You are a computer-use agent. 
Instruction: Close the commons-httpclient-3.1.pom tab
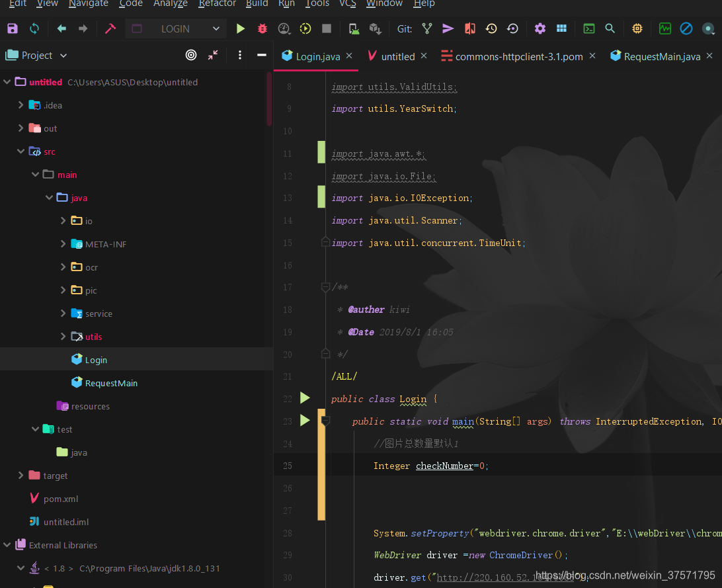click(592, 56)
